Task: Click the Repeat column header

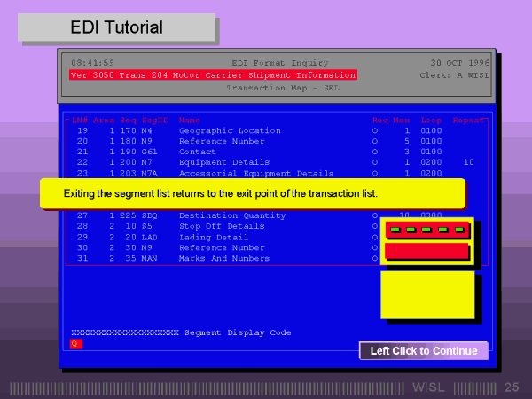Action: click(x=468, y=120)
